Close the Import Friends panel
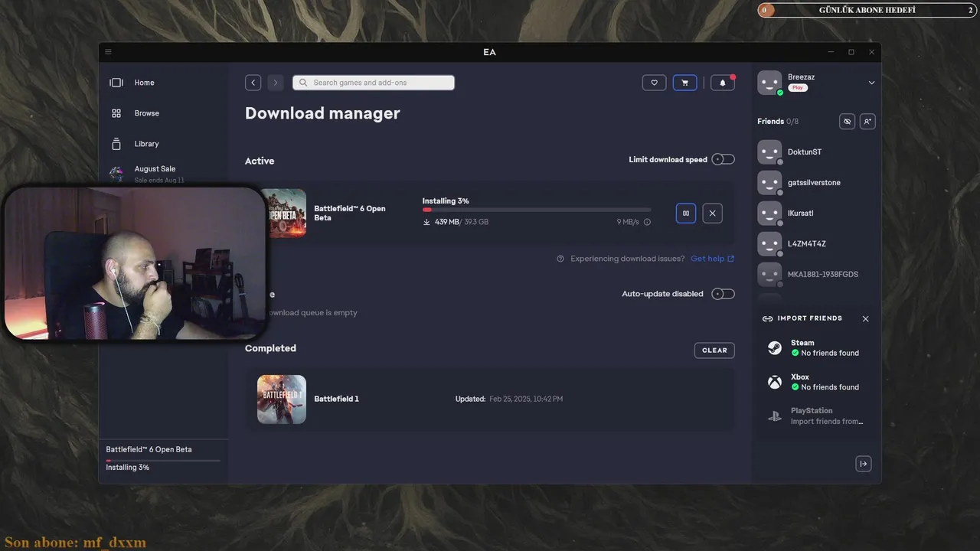Viewport: 980px width, 551px height. pyautogui.click(x=865, y=318)
